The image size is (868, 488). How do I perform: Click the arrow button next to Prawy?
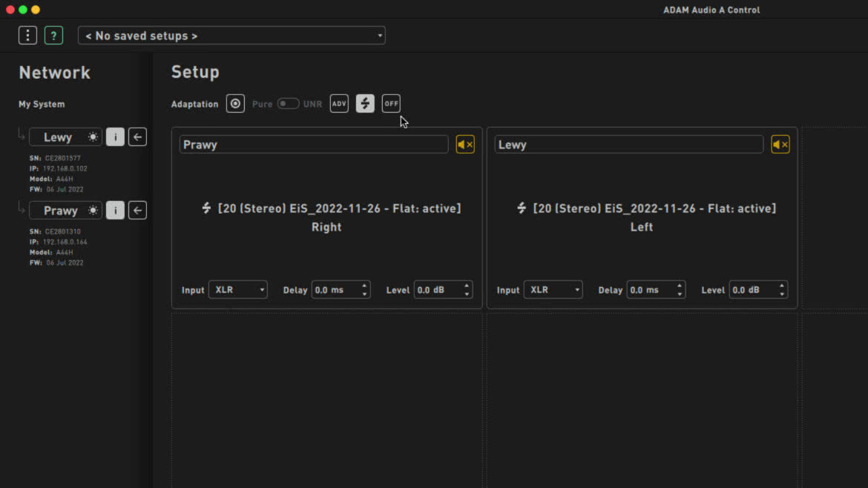[x=137, y=210]
